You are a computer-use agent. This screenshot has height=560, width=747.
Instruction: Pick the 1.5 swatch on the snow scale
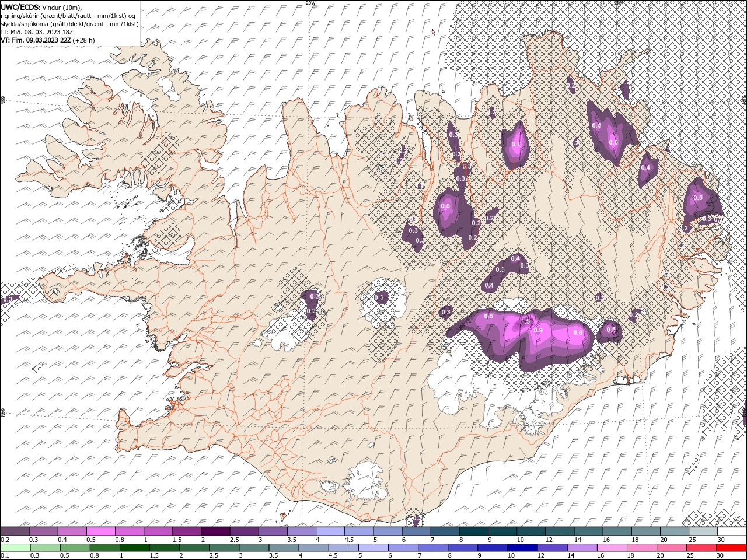186,531
